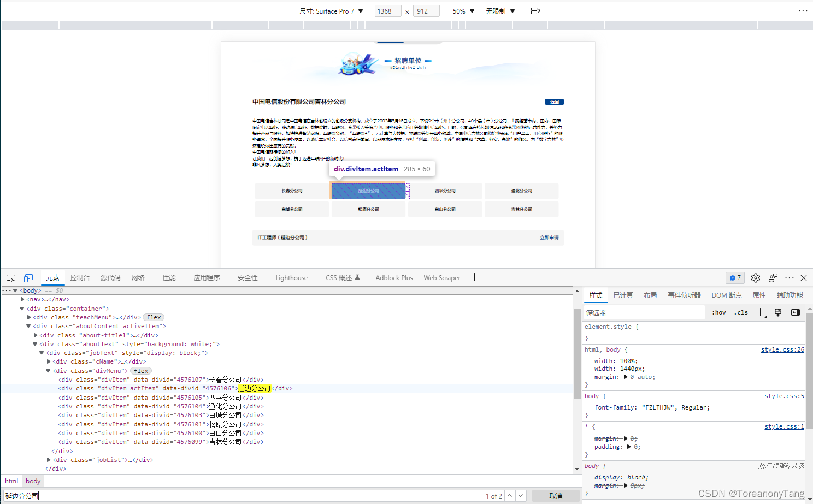Image resolution: width=813 pixels, height=504 pixels.
Task: Open the Lighthouse tab
Action: pyautogui.click(x=291, y=278)
